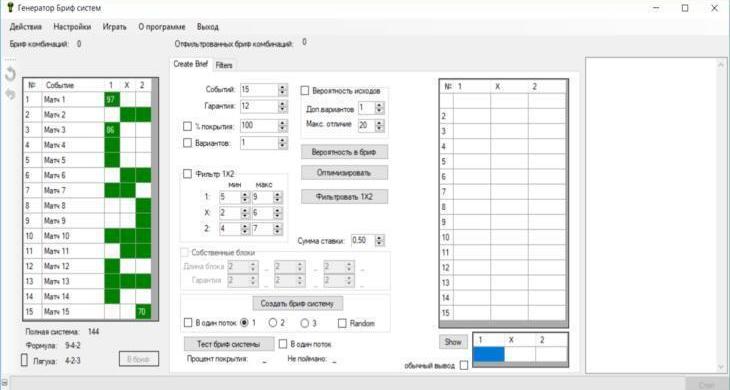Viewport: 730px width, 390px height.
Task: Check В один поток next to test button
Action: pos(283,344)
